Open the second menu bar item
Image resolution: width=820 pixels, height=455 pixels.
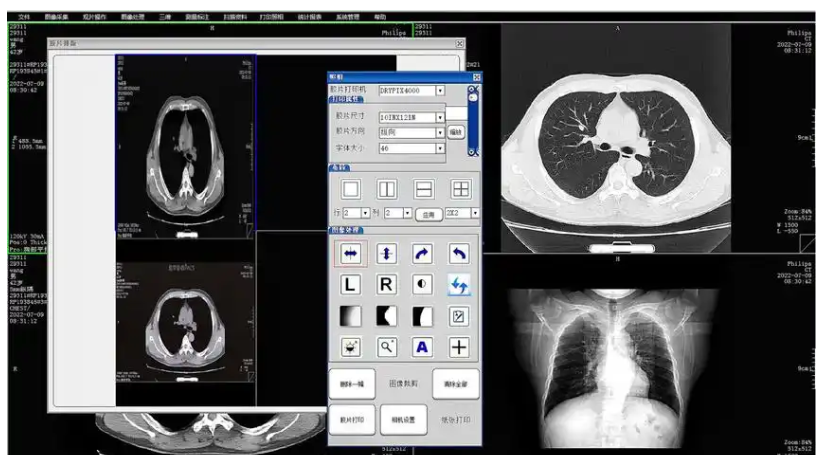tap(56, 17)
